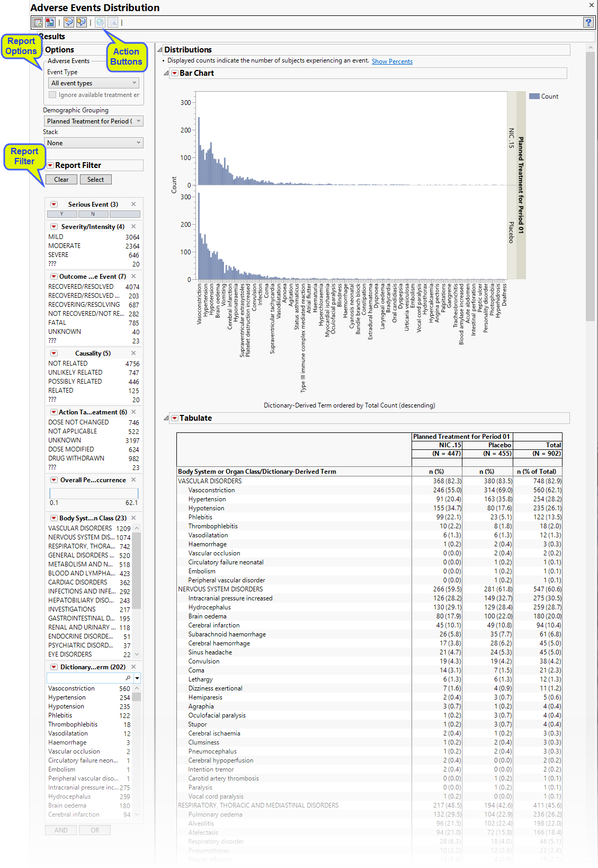Screen dimensions: 598x868
Task: Toggle the N button under Serious Event
Action: (x=93, y=214)
